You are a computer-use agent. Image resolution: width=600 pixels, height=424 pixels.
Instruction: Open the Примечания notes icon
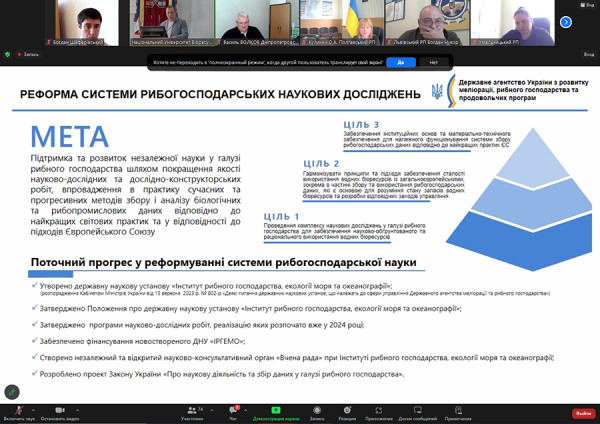pos(458,413)
